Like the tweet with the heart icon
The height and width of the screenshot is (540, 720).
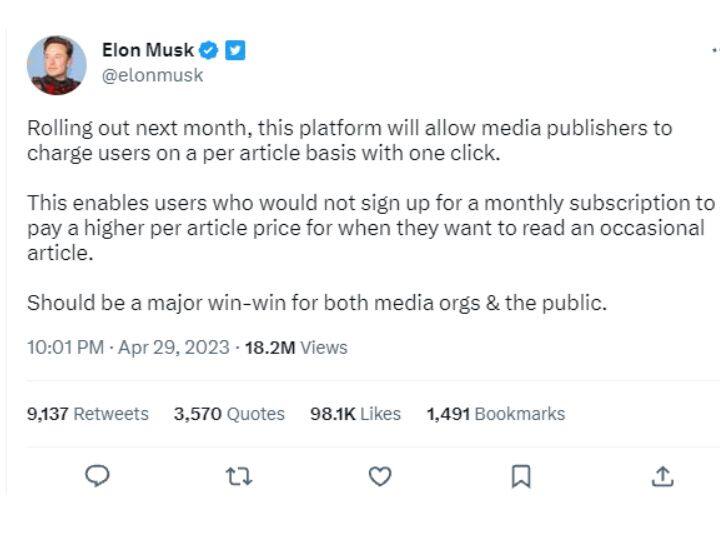[x=380, y=477]
